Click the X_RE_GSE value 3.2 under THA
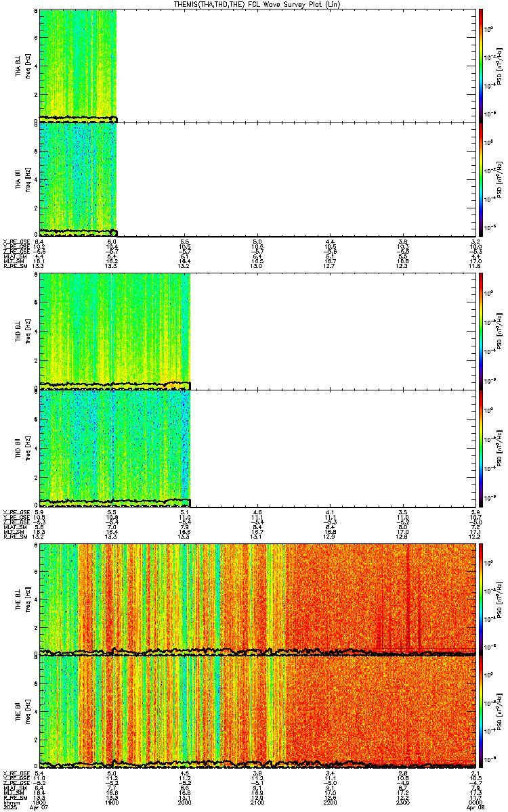Screen dimensions: 508x812 475,242
